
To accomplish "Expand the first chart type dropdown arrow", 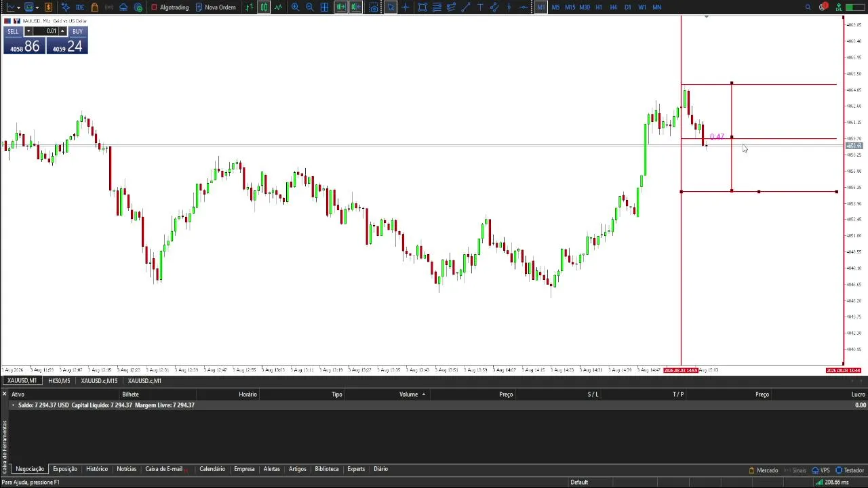I will [18, 7].
